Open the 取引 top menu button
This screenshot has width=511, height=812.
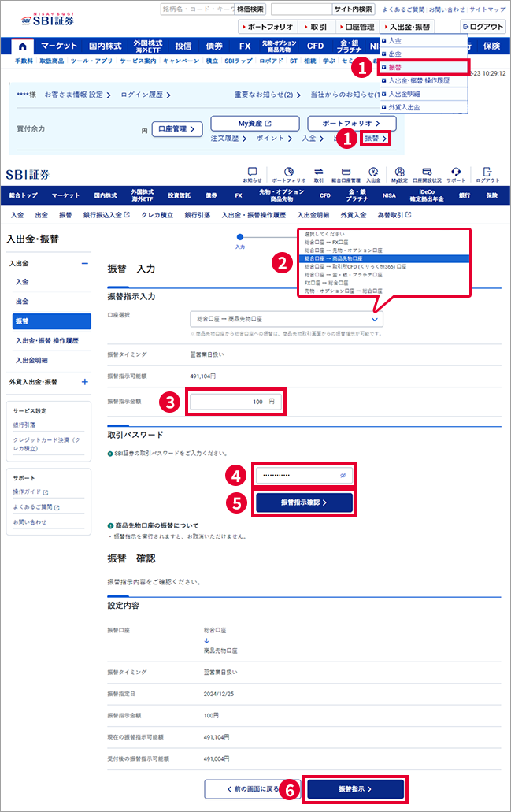317,27
